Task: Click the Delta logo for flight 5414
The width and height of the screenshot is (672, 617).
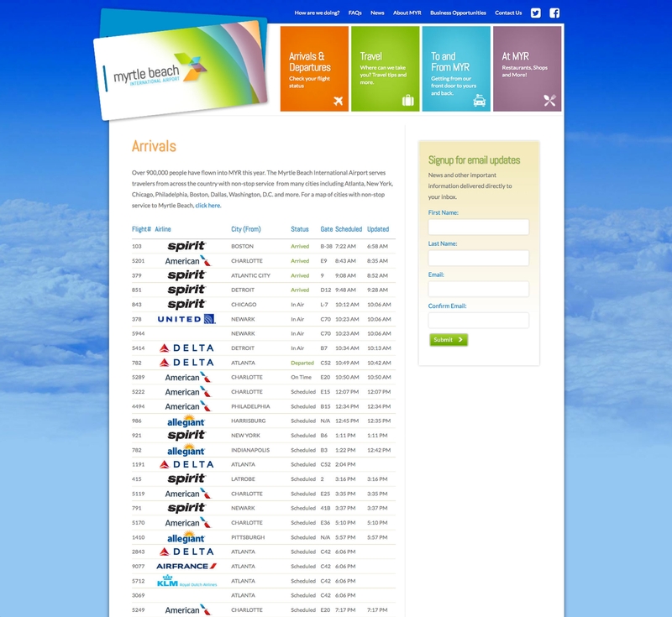Action: click(x=186, y=348)
